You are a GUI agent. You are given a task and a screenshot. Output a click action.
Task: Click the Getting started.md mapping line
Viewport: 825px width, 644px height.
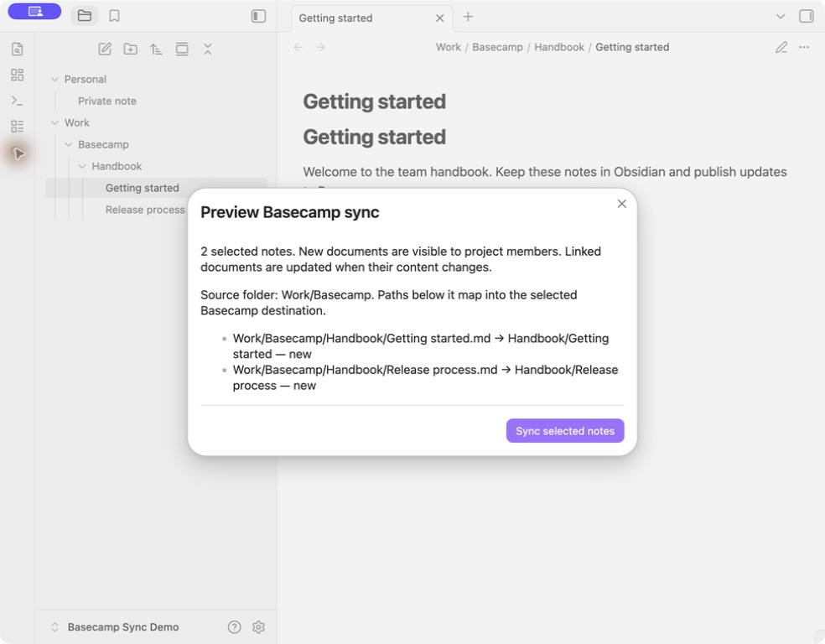pyautogui.click(x=421, y=345)
